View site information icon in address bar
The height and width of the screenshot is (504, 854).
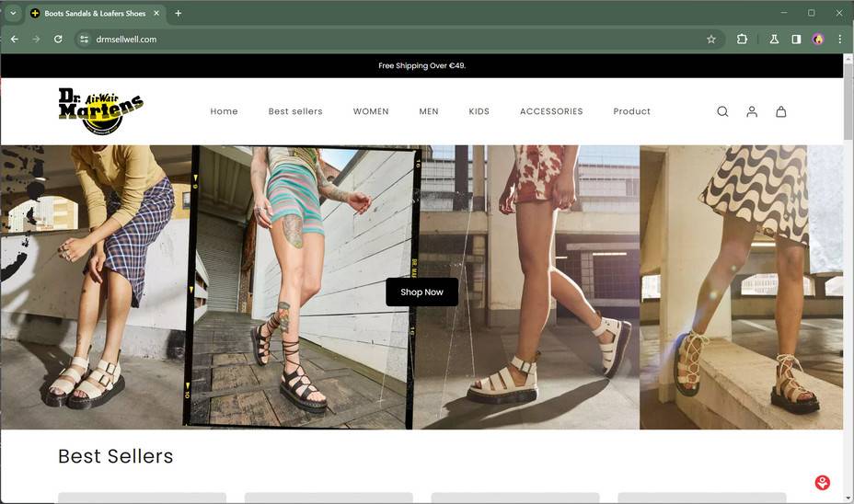pos(84,40)
